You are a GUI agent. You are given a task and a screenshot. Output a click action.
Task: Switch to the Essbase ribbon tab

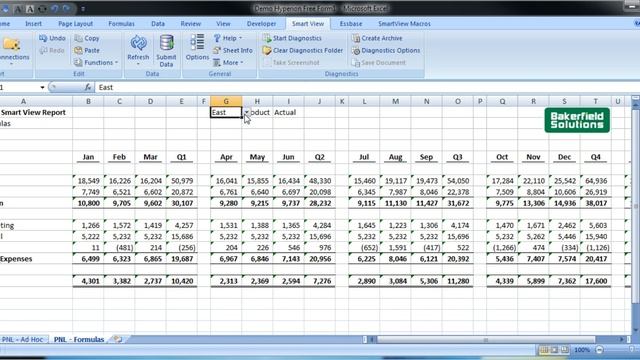point(351,24)
